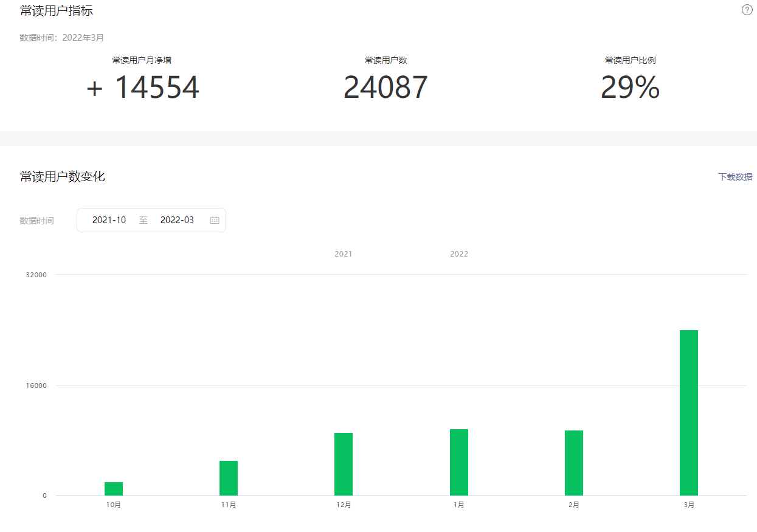Click the end month field 2022-03

177,220
